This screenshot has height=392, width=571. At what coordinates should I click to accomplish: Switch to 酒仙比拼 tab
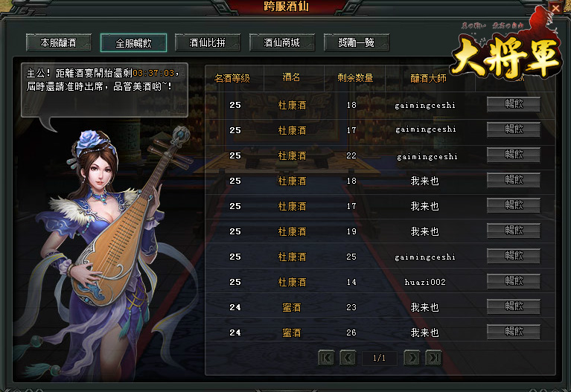coord(208,43)
